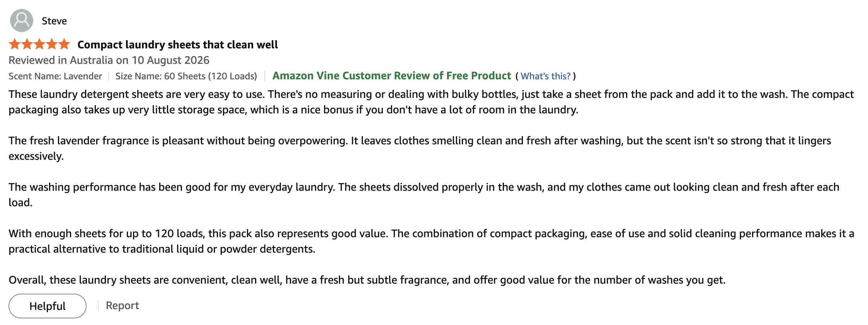Mark the review as Helpful
Viewport: 868px width, 325px height.
pos(48,306)
